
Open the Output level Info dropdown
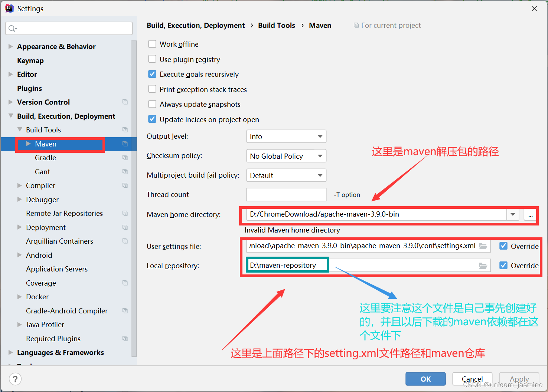(x=286, y=136)
